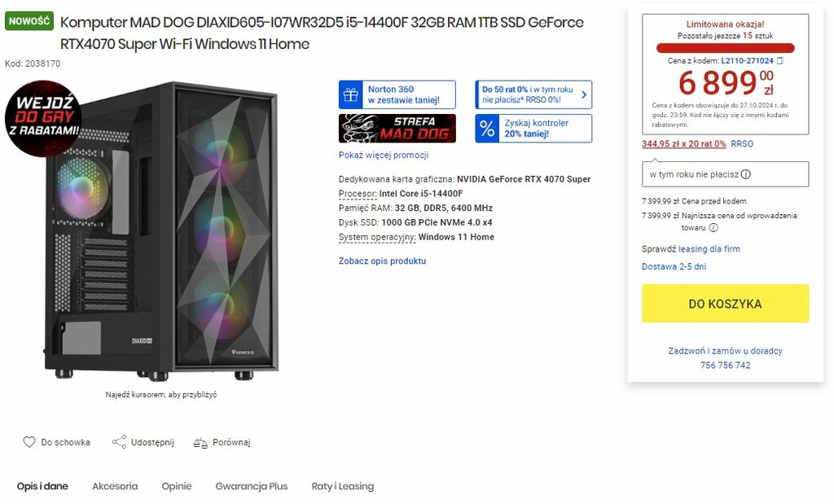Click the heart icon for Do schowka
The height and width of the screenshot is (504, 834).
pyautogui.click(x=29, y=442)
